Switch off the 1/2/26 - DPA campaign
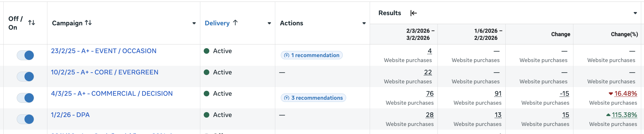 (25, 119)
